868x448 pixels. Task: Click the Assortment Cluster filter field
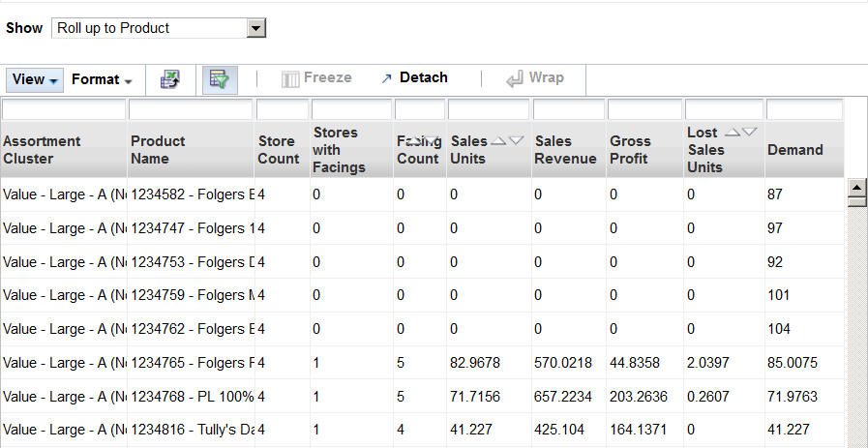click(64, 109)
